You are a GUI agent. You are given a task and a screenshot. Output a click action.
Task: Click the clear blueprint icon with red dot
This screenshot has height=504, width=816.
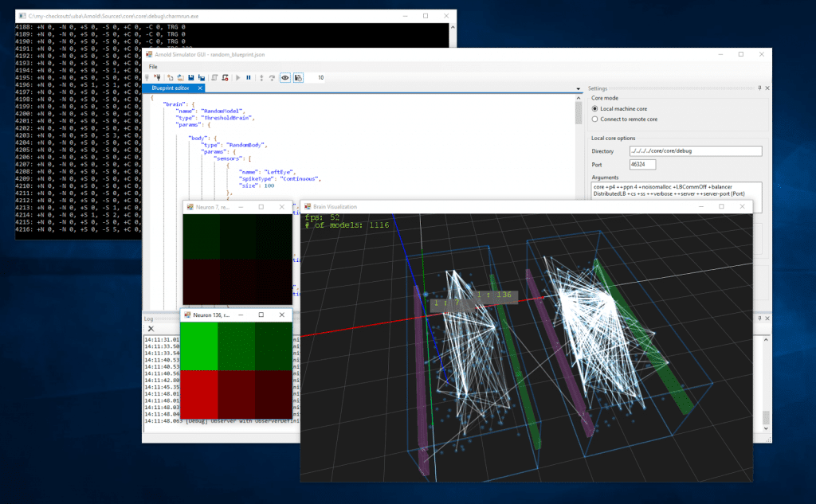click(x=225, y=77)
